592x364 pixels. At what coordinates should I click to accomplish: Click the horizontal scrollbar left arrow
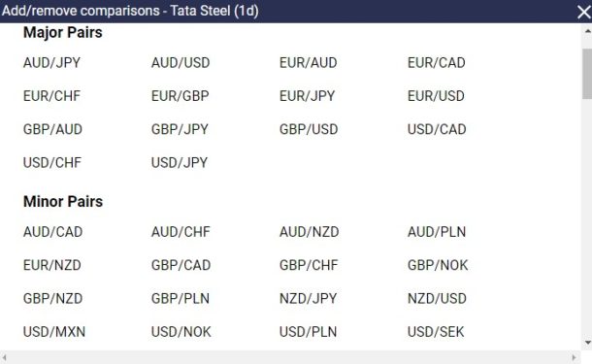4,357
